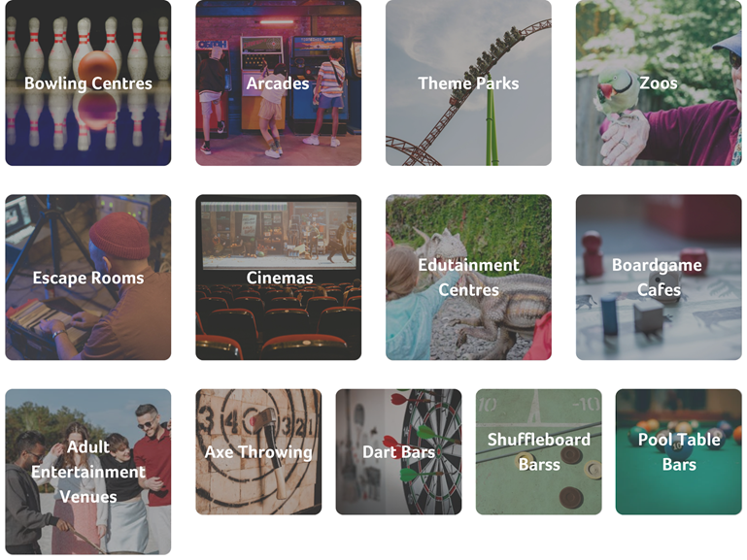The height and width of the screenshot is (560, 747).
Task: Open the Edutainment Centres tile
Action: [x=468, y=278]
